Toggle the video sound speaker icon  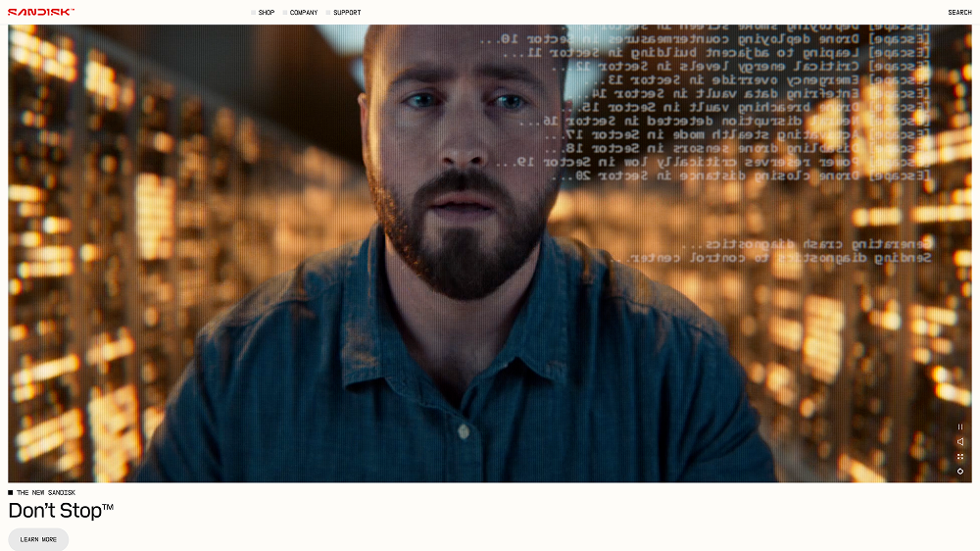(x=960, y=441)
